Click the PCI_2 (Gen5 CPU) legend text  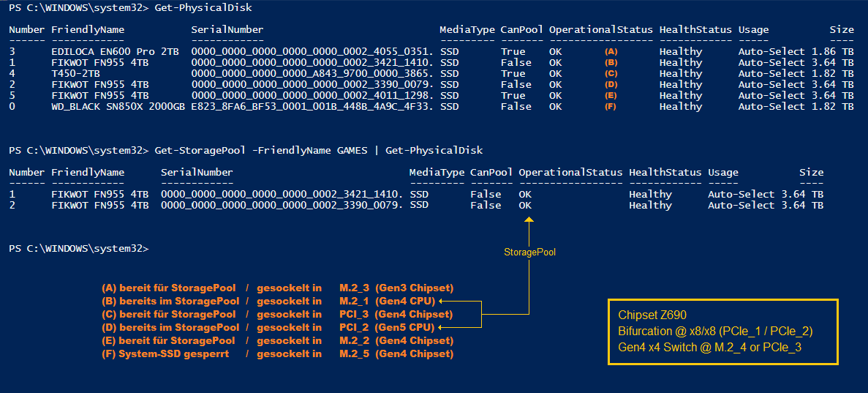click(387, 327)
